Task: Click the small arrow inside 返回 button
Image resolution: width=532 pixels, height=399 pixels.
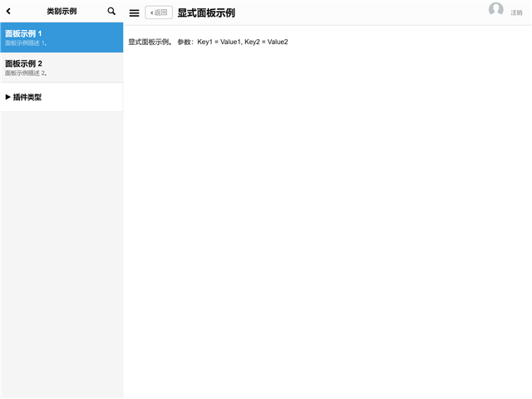Action: pyautogui.click(x=151, y=12)
